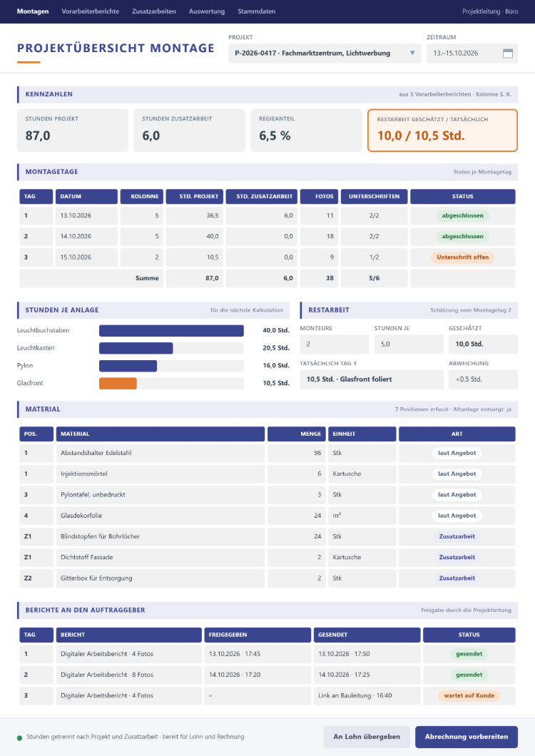535x756 pixels.
Task: Click the Zeitraum date field 13.–15.10.2026
Action: click(x=472, y=53)
